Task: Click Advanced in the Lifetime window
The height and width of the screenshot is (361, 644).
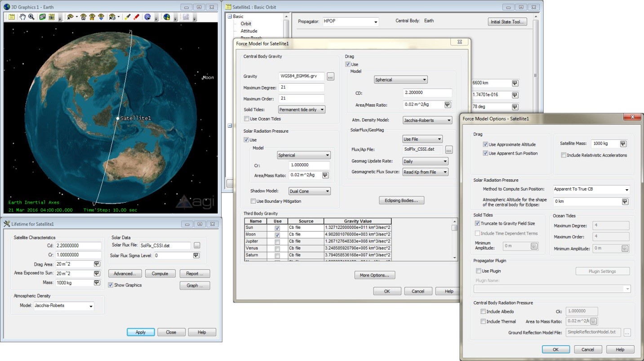Action: 125,274
